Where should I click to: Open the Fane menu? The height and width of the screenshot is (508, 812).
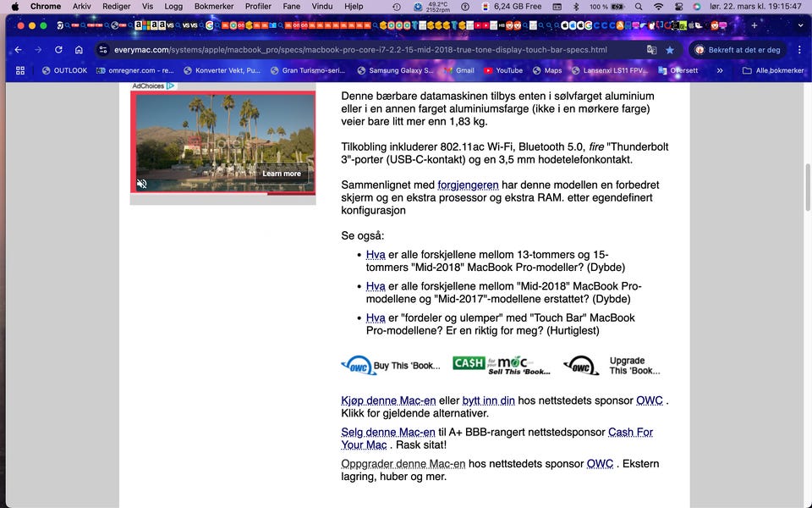291,6
